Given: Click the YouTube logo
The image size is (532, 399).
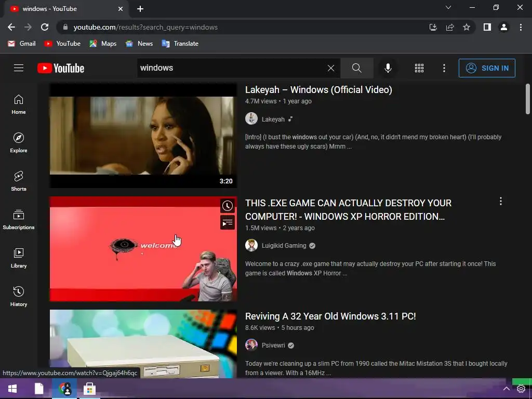Looking at the screenshot, I should pyautogui.click(x=61, y=68).
